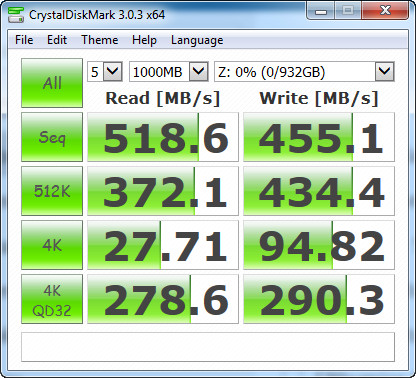
Task: Run the 512K benchmark test
Action: click(x=52, y=191)
